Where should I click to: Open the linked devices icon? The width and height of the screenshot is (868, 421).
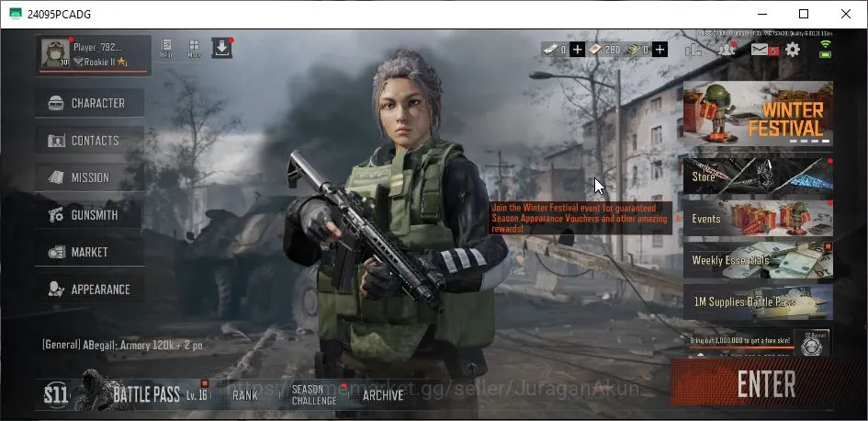(693, 50)
